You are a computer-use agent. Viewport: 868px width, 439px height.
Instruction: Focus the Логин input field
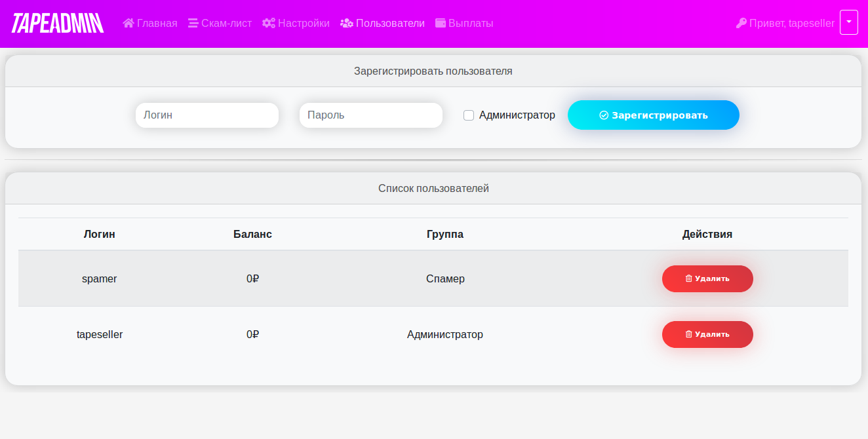point(207,115)
